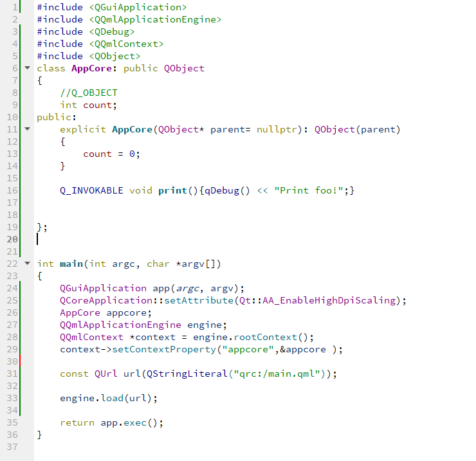
Task: Click line number 1 in gutter
Action: 15,7
